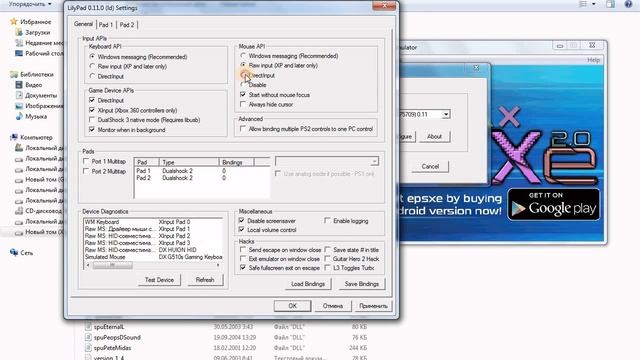Screen dimensions: 640x360
Task: Toggle Safe fullscreen exit on escape
Action: coord(243,268)
